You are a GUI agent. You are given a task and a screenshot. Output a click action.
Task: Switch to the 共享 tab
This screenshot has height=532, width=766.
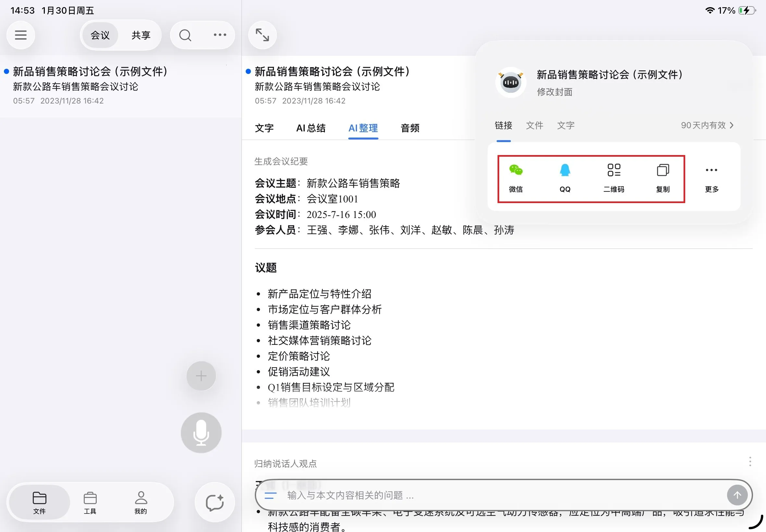point(141,35)
